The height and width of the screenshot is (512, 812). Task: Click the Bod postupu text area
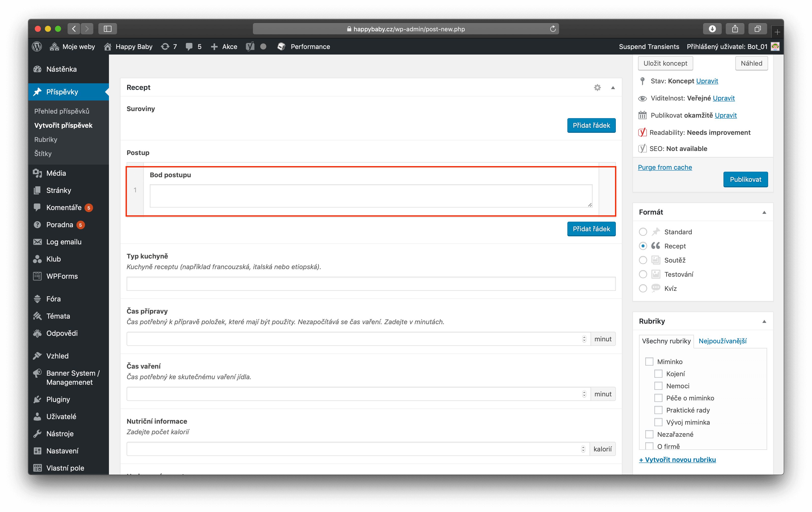click(371, 196)
